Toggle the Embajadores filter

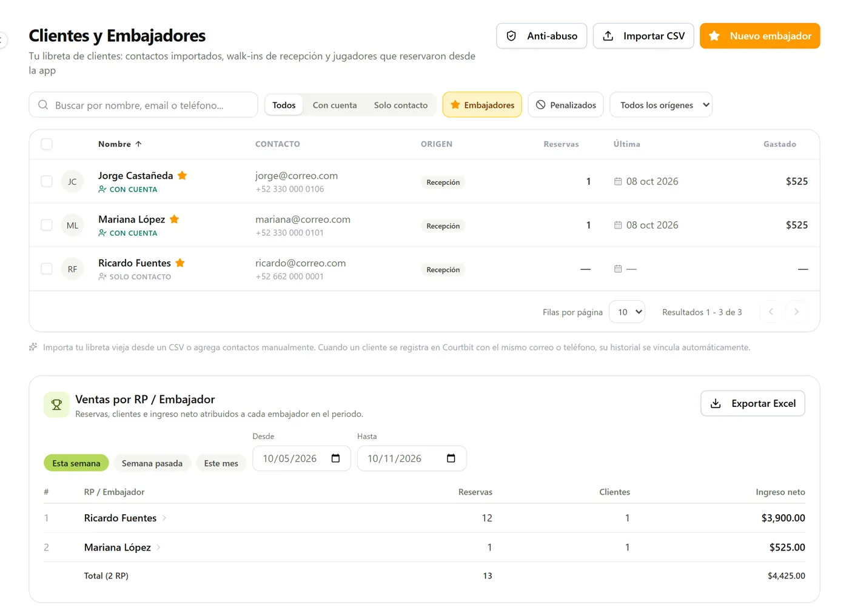(x=482, y=105)
